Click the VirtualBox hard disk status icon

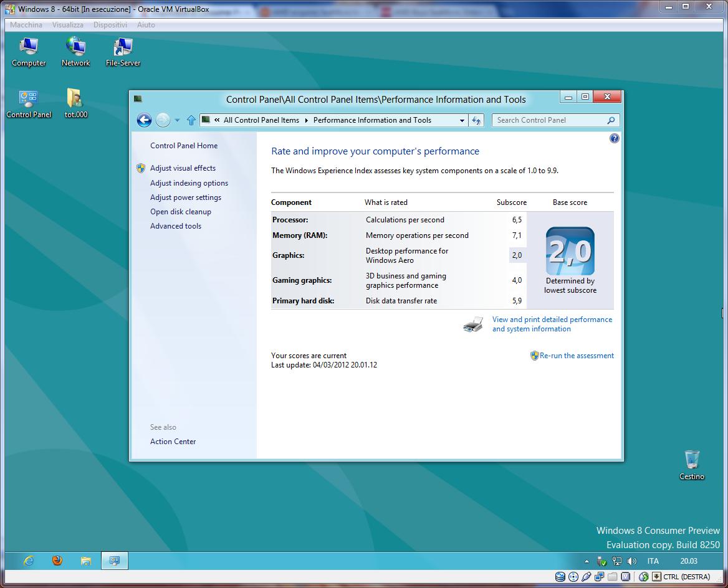[560, 577]
